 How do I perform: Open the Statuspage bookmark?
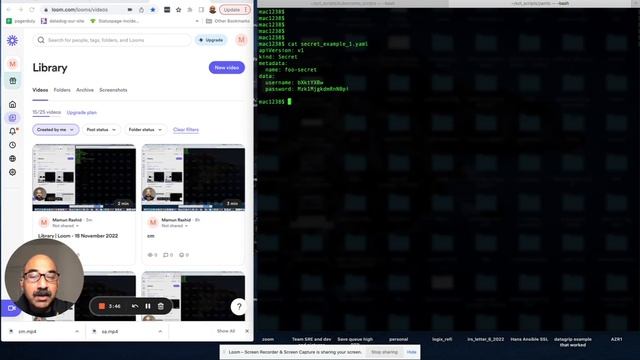(x=114, y=21)
